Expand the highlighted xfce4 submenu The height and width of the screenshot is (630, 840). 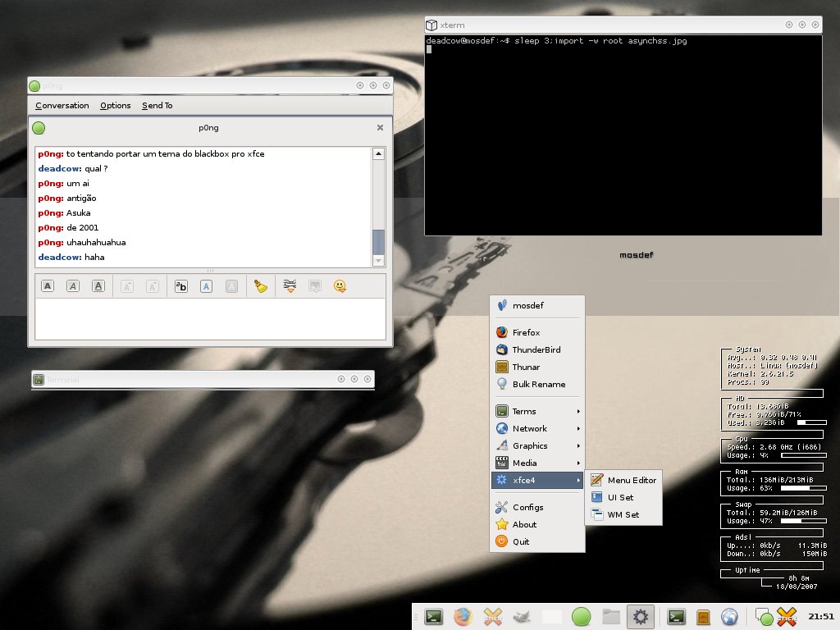tap(537, 480)
